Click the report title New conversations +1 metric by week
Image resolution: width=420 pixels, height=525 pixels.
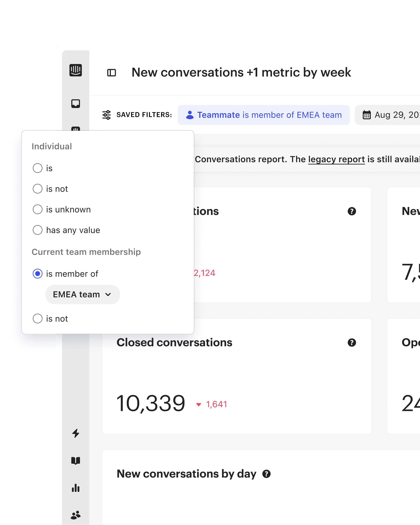(241, 72)
